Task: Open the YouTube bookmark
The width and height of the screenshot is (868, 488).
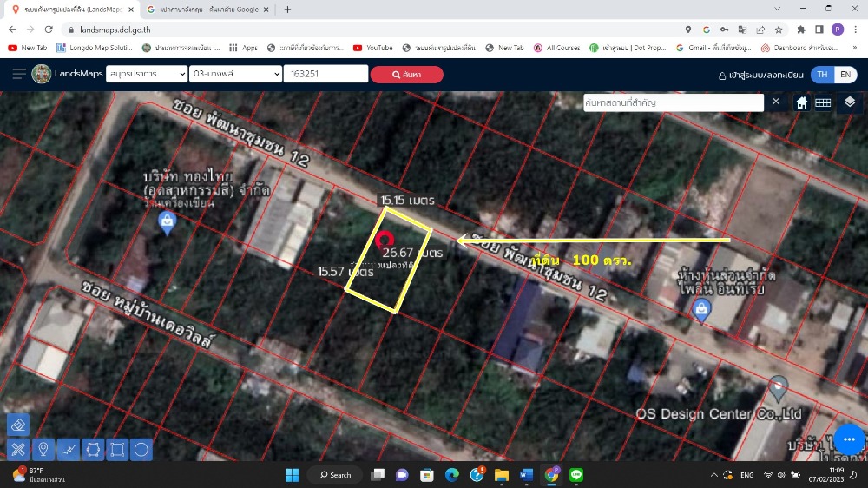Action: point(372,48)
